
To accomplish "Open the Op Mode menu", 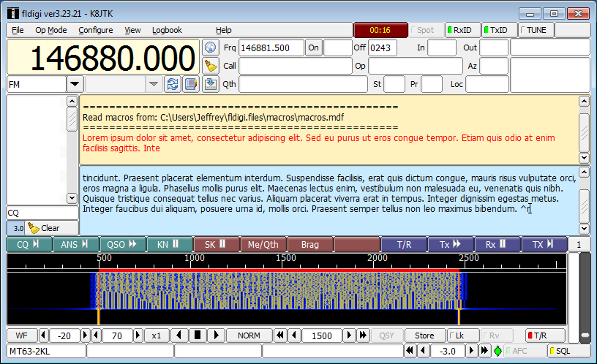I will [x=51, y=30].
